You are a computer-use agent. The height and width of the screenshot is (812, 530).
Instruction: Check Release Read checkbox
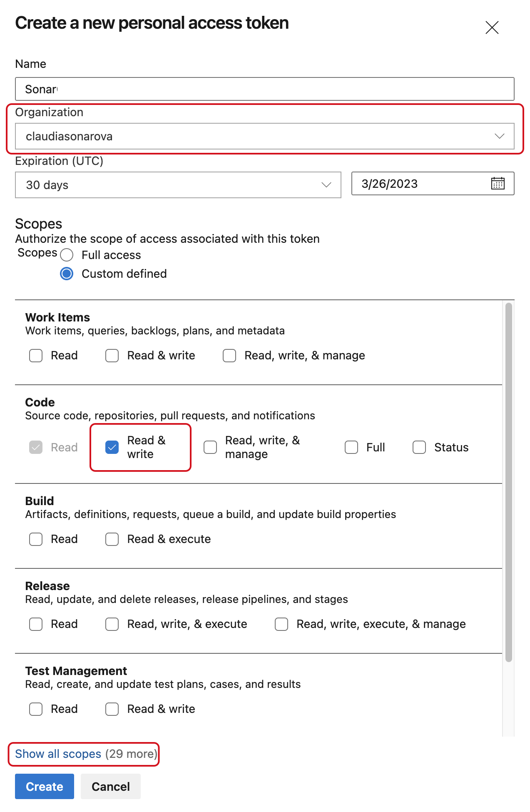pos(36,624)
